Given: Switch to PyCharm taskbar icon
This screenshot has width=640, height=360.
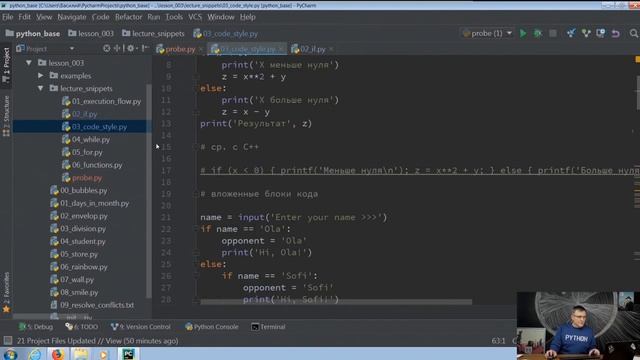Looking at the screenshot, I should (128, 354).
